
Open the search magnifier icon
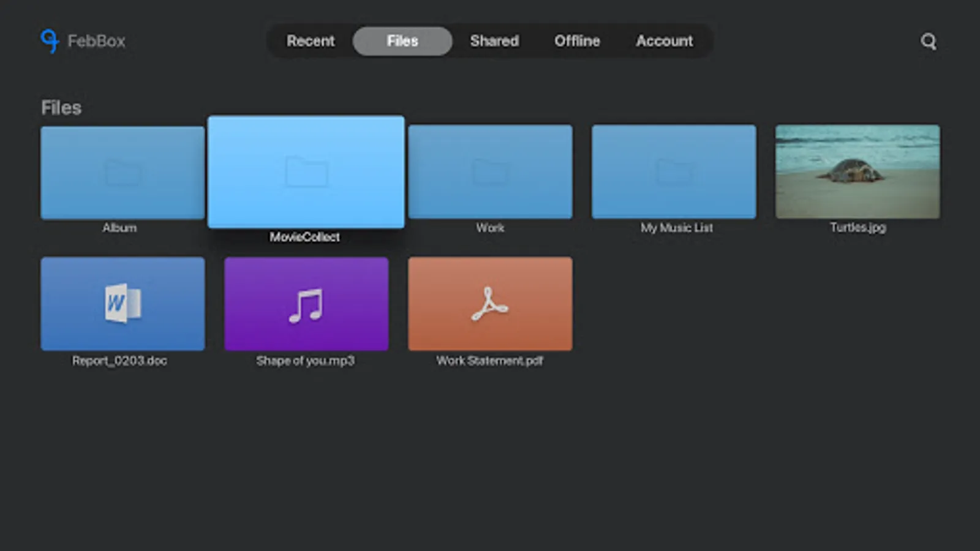point(929,42)
